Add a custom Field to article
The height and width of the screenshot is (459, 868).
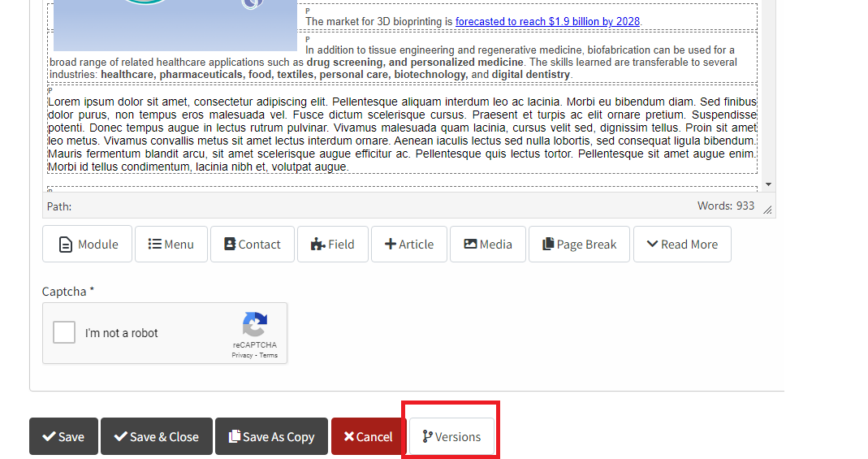pos(333,245)
